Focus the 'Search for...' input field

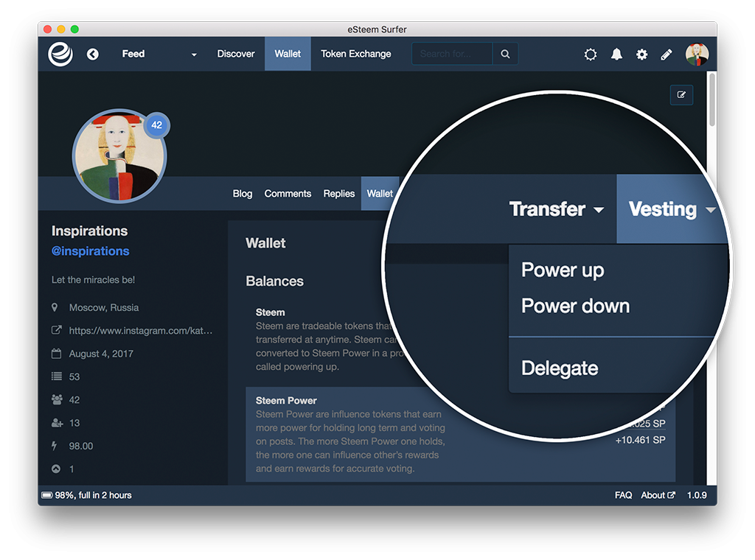pyautogui.click(x=452, y=54)
